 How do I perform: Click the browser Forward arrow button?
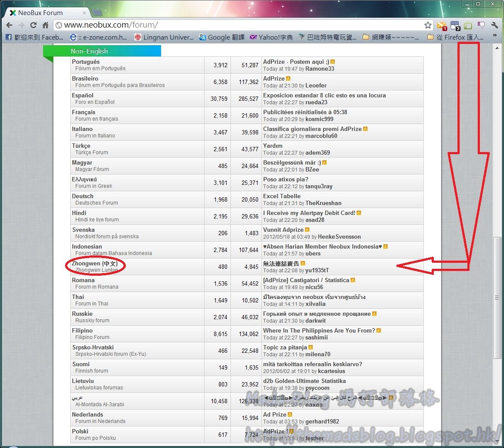coord(21,25)
